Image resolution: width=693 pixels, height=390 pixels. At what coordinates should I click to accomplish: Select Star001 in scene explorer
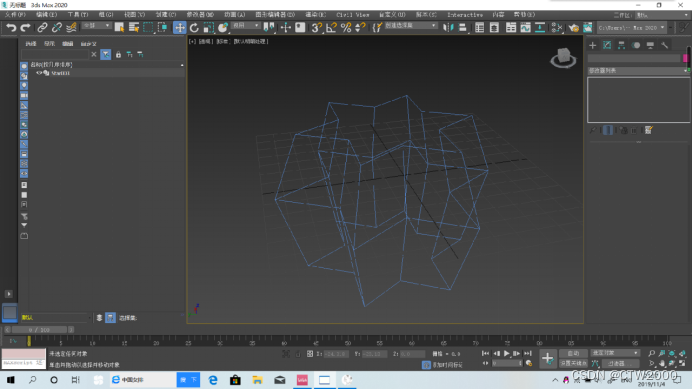(x=60, y=73)
